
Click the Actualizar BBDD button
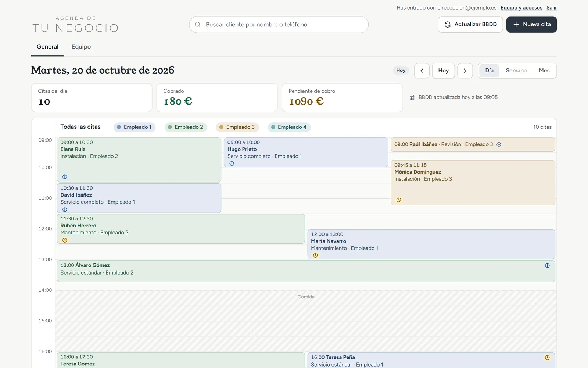[x=470, y=25]
